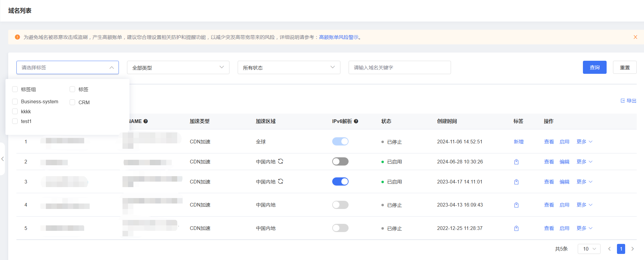Click the 查询 button
Image resolution: width=644 pixels, height=260 pixels.
click(595, 67)
